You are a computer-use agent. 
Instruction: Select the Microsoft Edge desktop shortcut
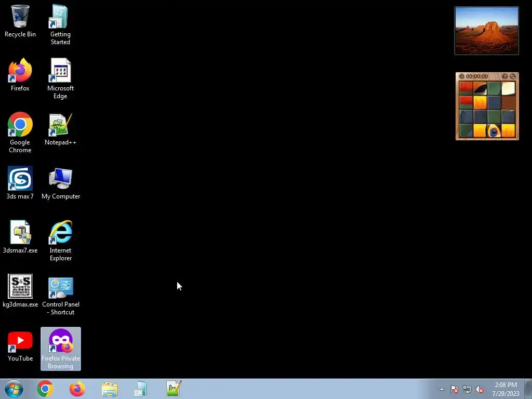(x=60, y=79)
